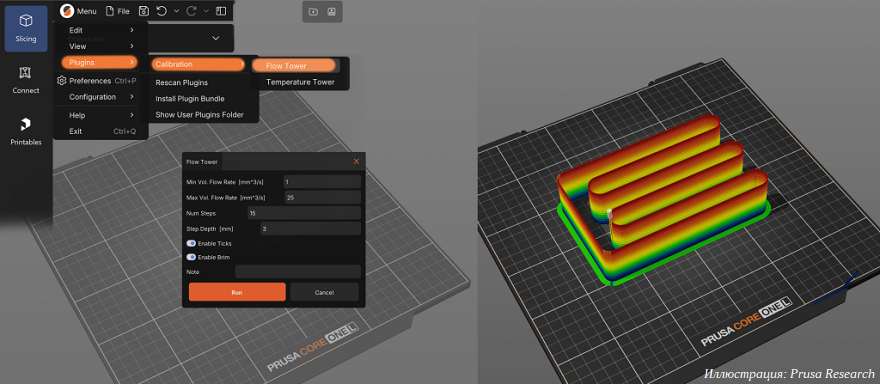This screenshot has height=384, width=880.
Task: Click the PrusaSlicer Menu logo icon
Action: click(67, 11)
